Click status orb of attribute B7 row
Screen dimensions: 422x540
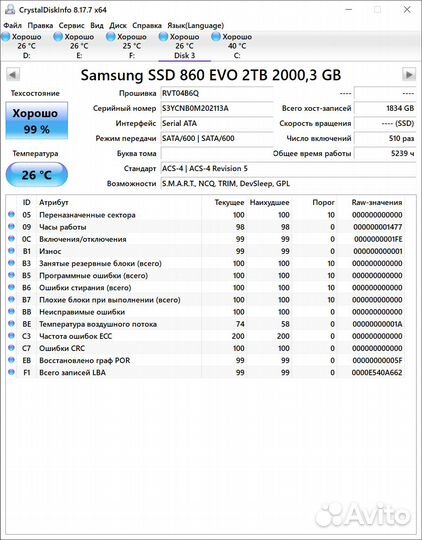[11, 299]
